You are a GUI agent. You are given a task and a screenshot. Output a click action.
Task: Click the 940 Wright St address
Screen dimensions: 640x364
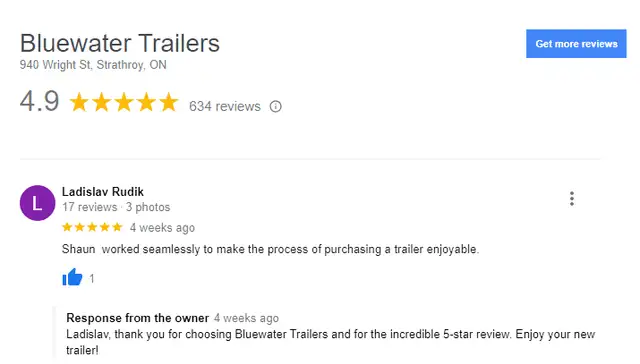point(93,65)
